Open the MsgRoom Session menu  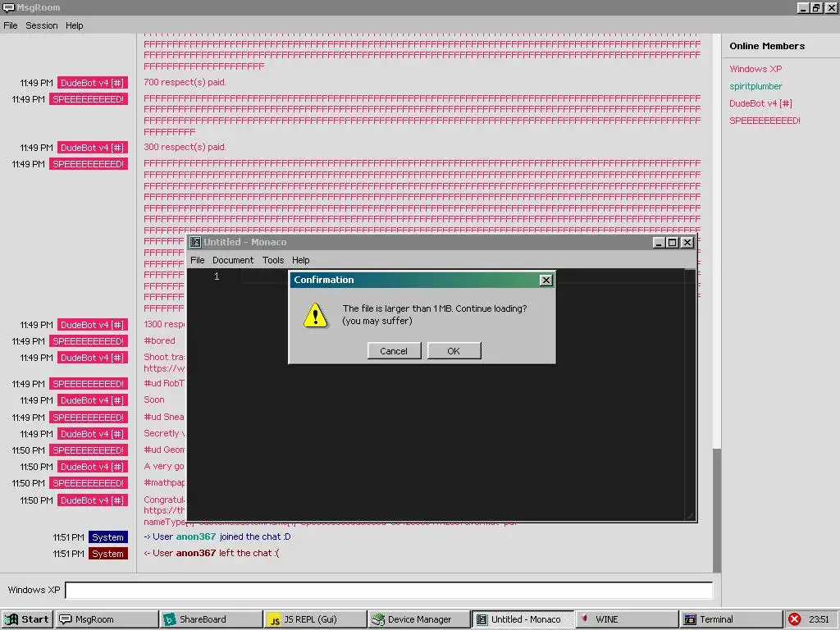click(41, 25)
